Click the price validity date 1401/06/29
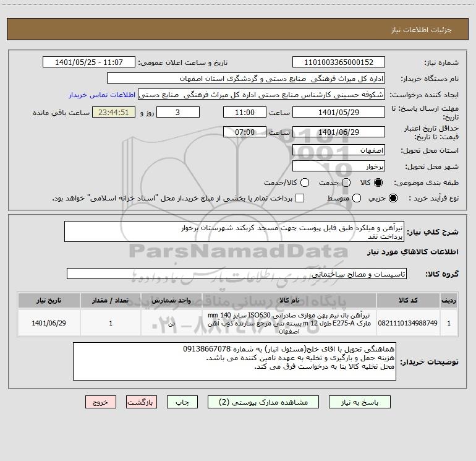Screen dimensions: 476x461 (339, 132)
